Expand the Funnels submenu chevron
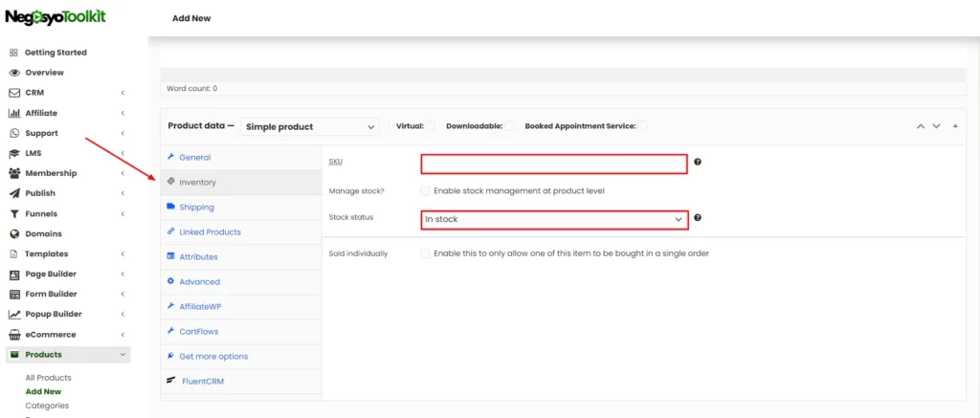This screenshot has width=980, height=418. (123, 213)
